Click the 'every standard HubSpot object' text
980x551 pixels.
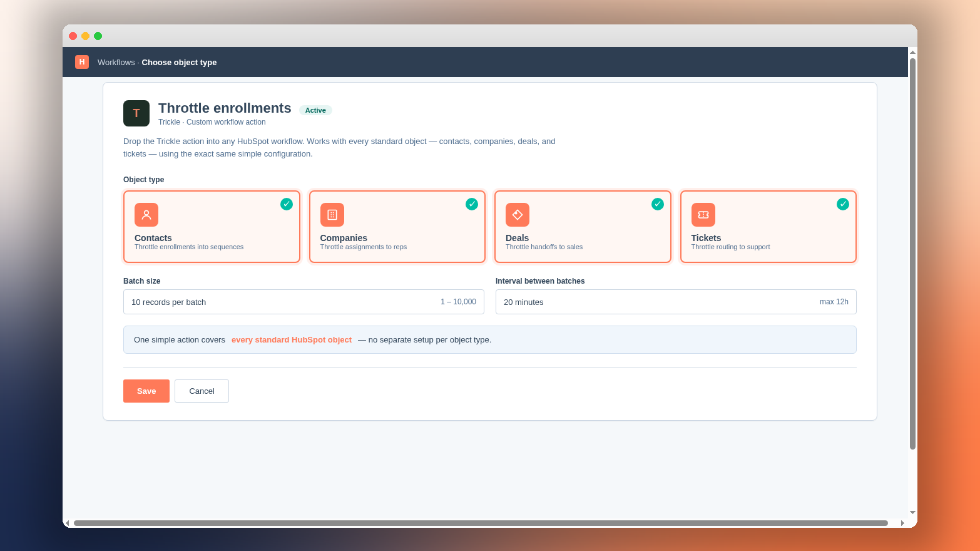pyautogui.click(x=292, y=340)
